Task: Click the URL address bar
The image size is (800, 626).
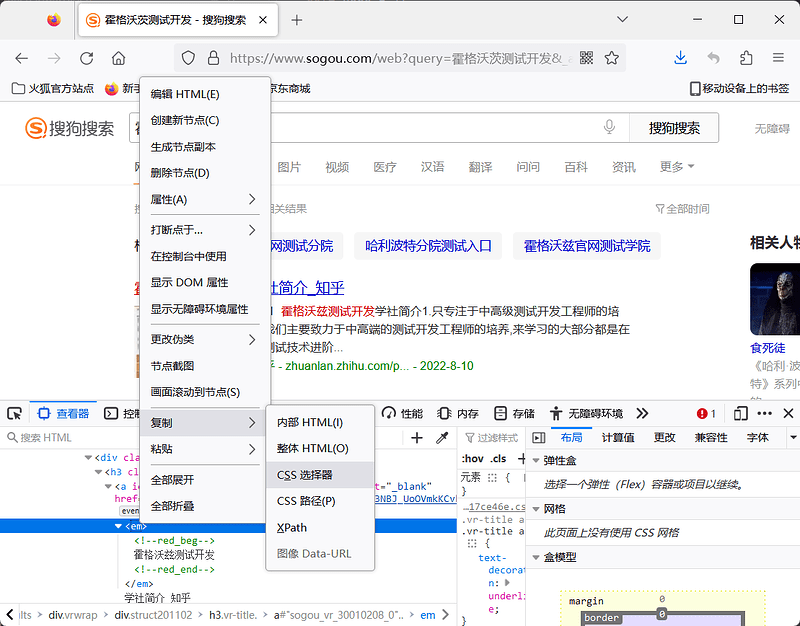Action: (400, 58)
